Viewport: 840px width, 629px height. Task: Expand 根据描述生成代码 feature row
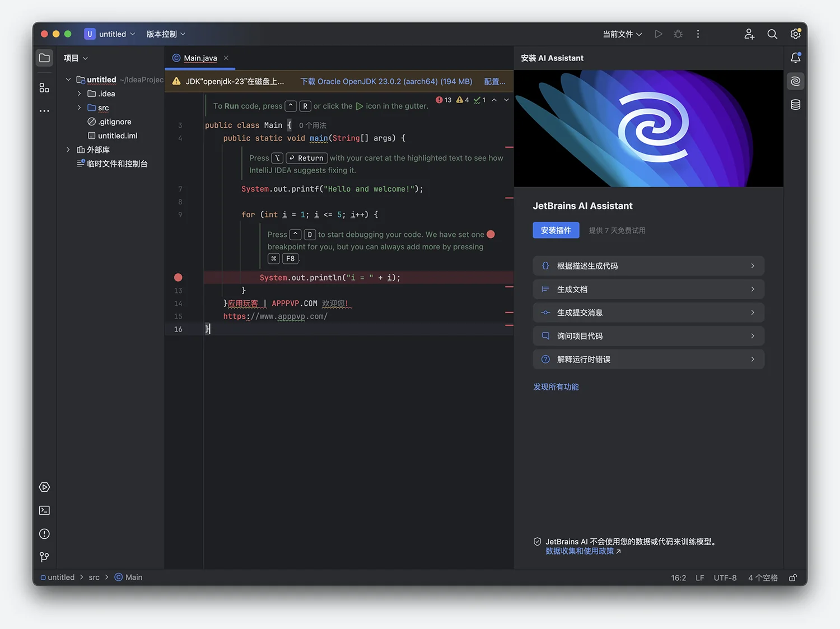(x=648, y=266)
